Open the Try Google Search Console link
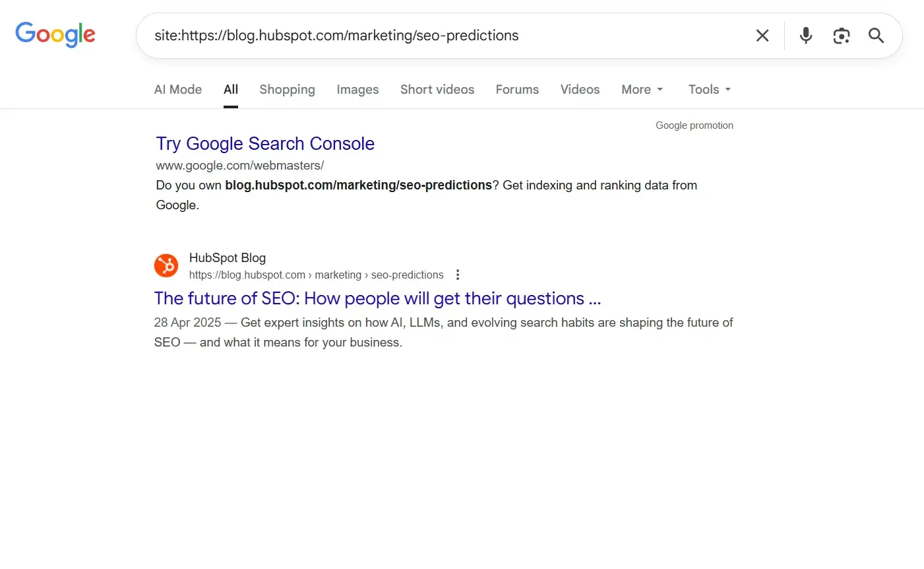This screenshot has width=924, height=569. 264,143
